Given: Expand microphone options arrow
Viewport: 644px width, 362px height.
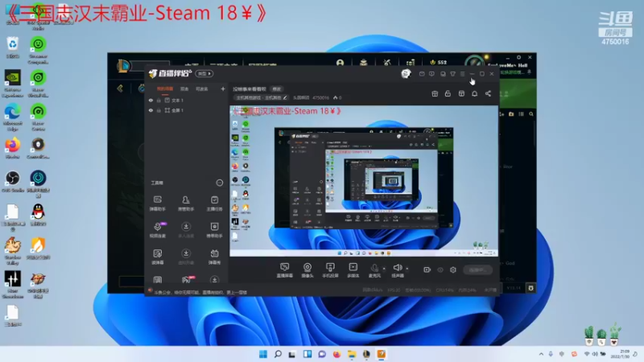Looking at the screenshot, I should tap(384, 269).
